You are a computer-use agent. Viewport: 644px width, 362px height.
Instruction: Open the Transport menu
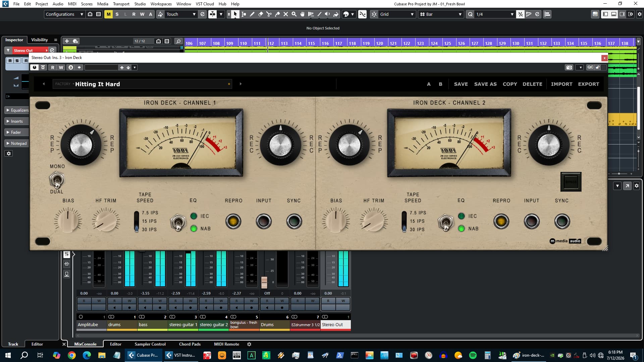point(121,4)
